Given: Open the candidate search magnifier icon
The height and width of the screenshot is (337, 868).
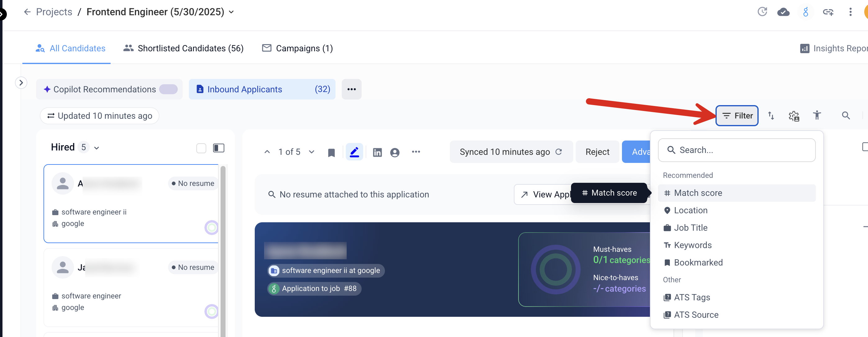Looking at the screenshot, I should [x=845, y=116].
